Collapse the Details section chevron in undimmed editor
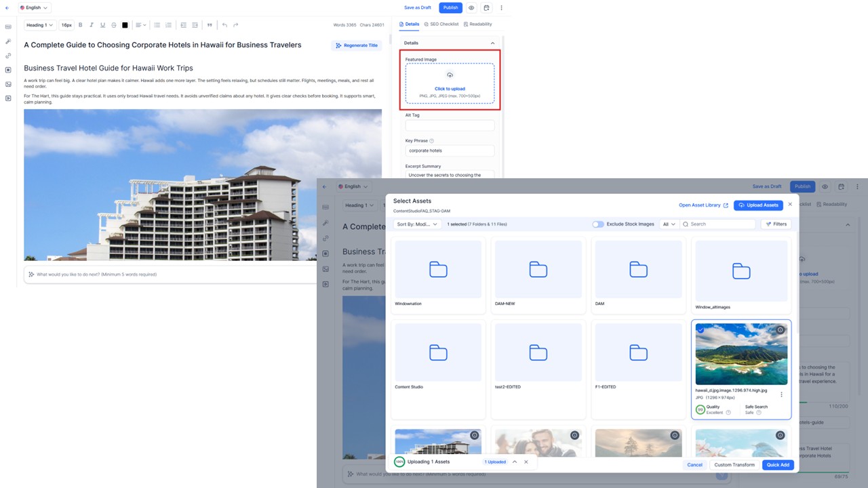Screen dimensions: 868x488 [x=493, y=43]
